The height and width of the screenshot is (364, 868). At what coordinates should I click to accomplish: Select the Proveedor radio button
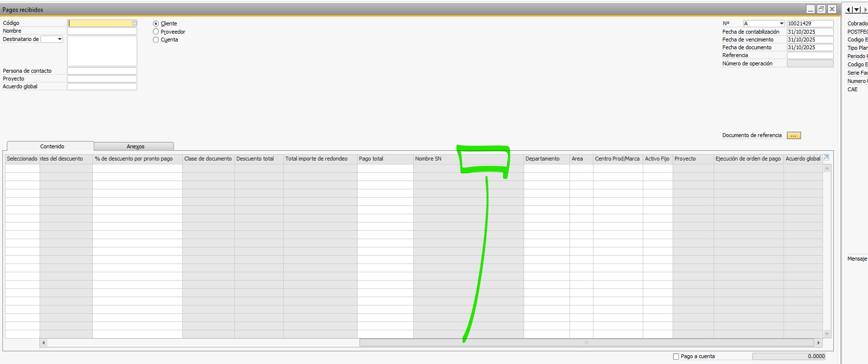156,32
